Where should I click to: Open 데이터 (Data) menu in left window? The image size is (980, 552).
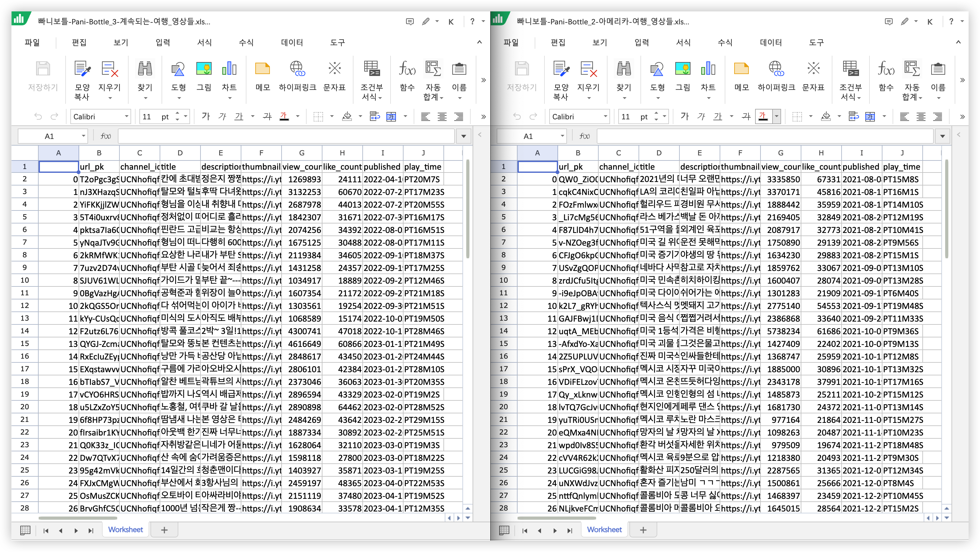[292, 43]
